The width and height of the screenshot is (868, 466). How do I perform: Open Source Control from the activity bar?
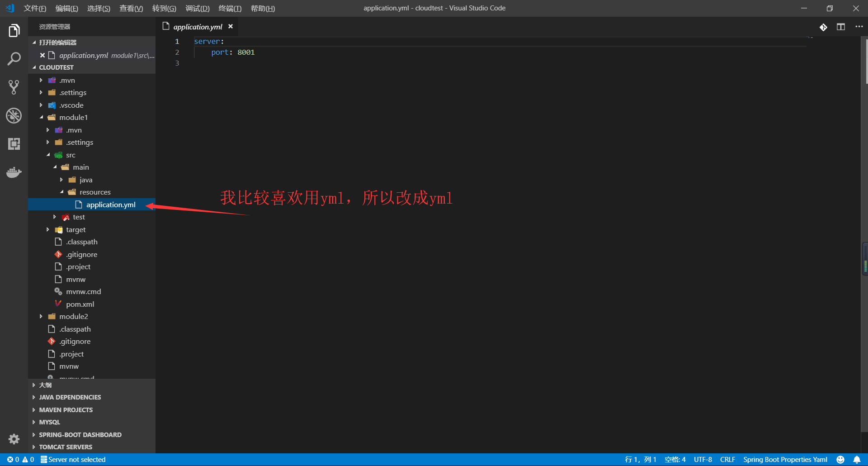point(14,87)
